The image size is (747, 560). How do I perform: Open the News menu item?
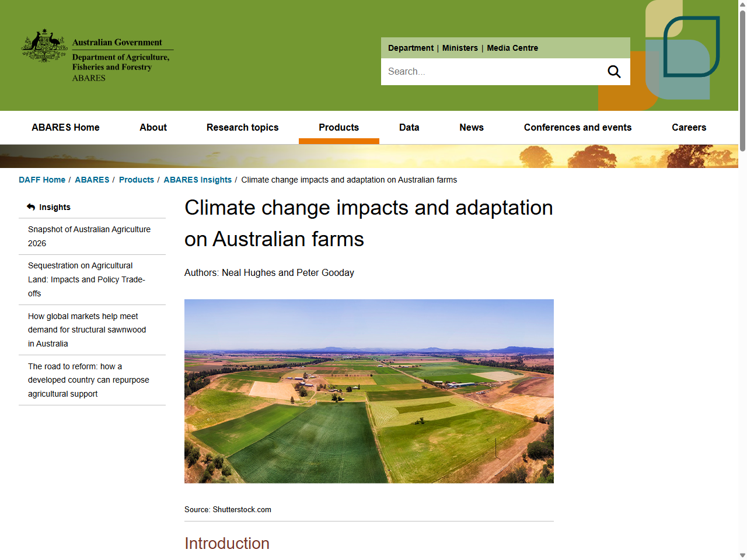point(472,127)
